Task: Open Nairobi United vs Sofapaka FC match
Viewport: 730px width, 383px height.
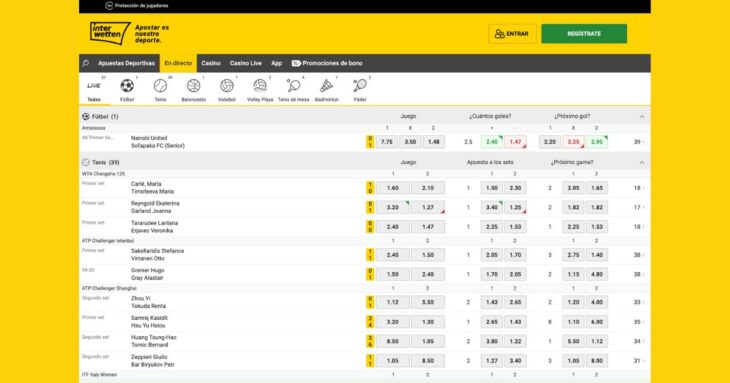Action: tap(158, 142)
